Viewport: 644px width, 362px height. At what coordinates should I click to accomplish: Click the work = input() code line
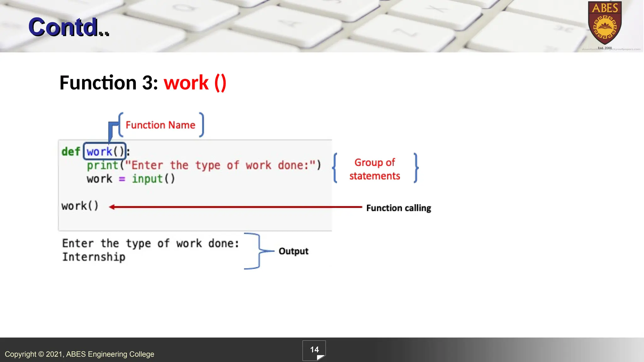pos(131,179)
